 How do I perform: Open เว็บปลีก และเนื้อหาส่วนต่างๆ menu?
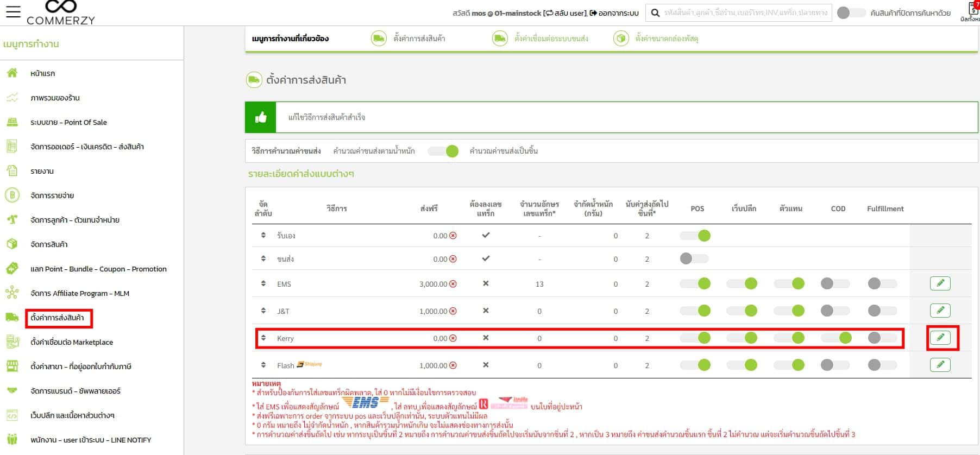coord(72,415)
